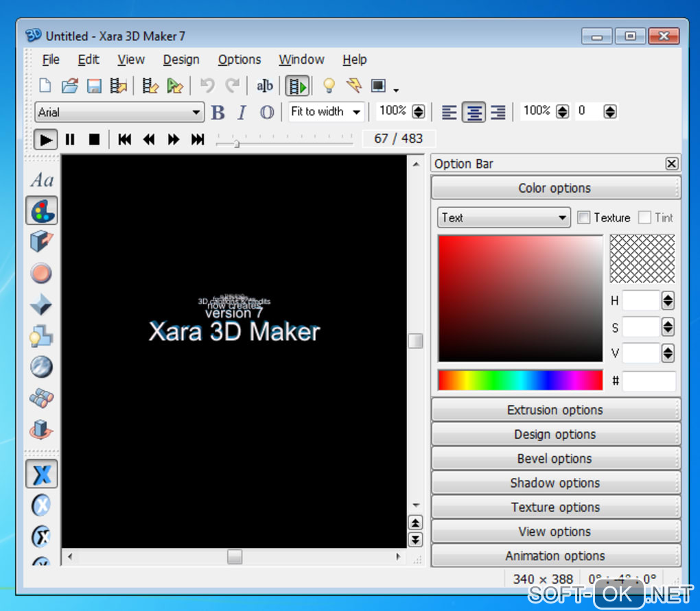700x611 pixels.
Task: Adjust the H hue spinner
Action: [x=668, y=301]
